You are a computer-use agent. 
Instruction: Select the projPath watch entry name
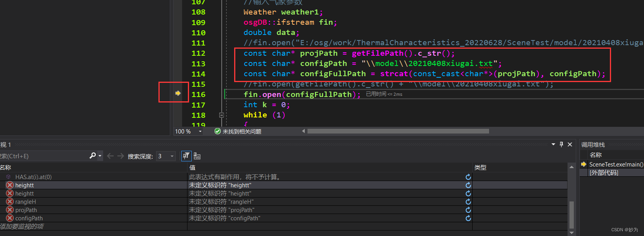pos(26,210)
